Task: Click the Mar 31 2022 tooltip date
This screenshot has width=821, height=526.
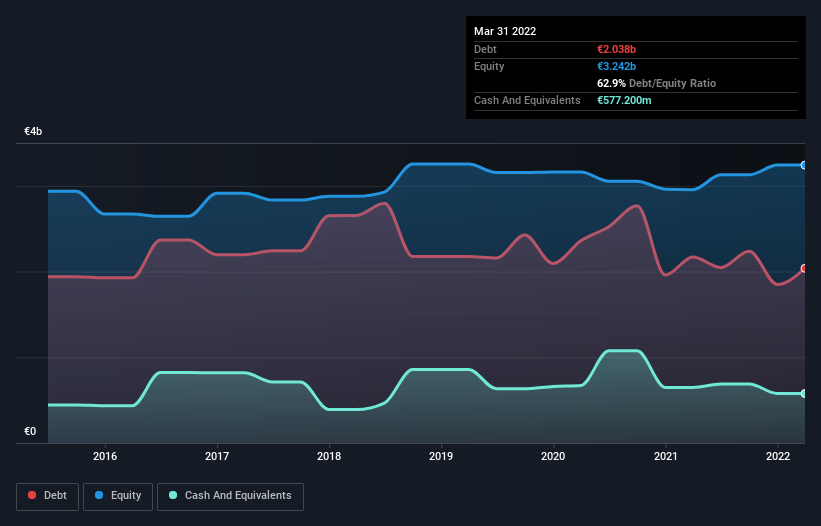Action: [505, 31]
